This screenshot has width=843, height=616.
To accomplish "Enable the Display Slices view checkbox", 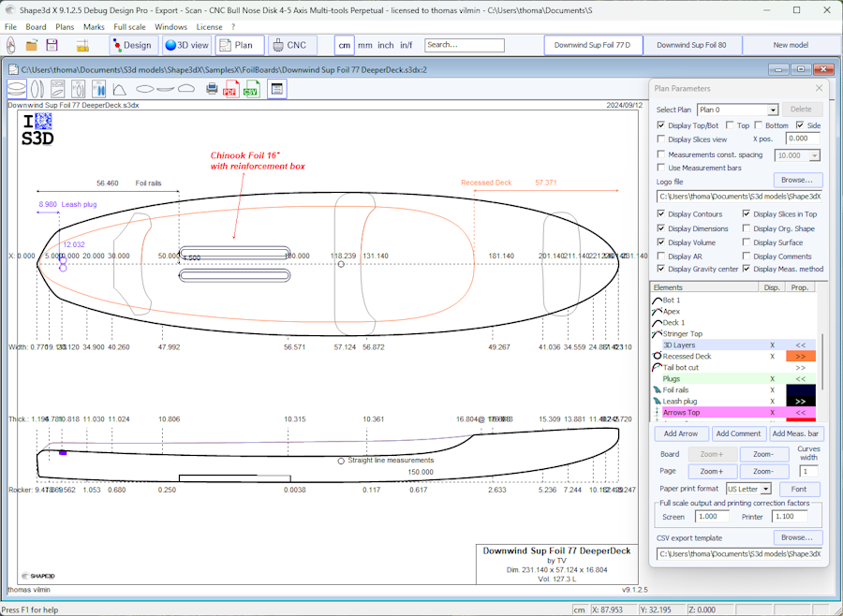I will 661,139.
